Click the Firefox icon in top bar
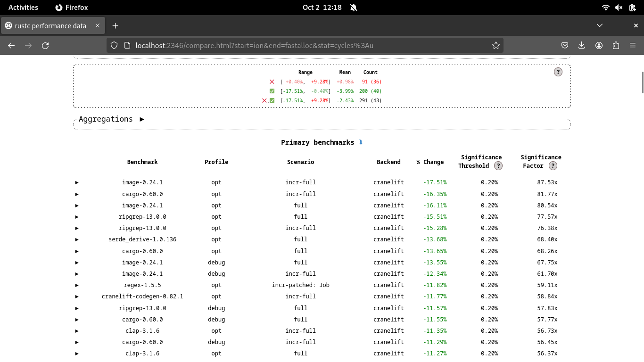644x362 pixels. tap(72, 8)
